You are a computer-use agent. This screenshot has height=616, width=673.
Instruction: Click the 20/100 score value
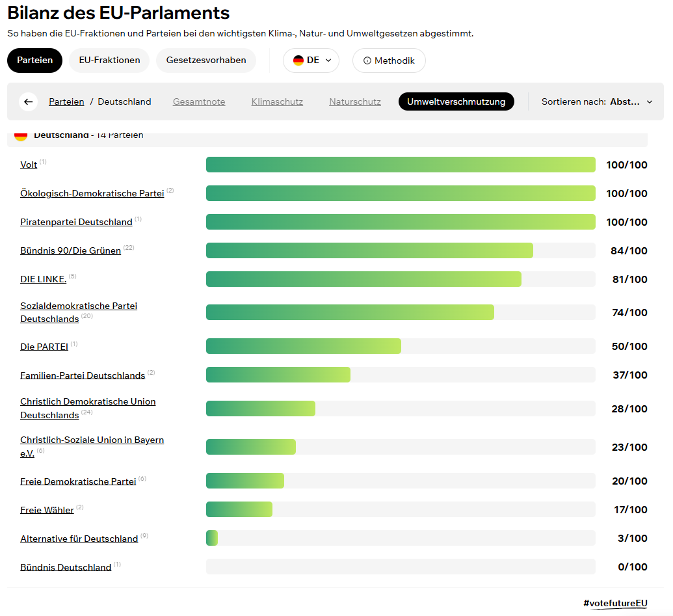(x=629, y=481)
